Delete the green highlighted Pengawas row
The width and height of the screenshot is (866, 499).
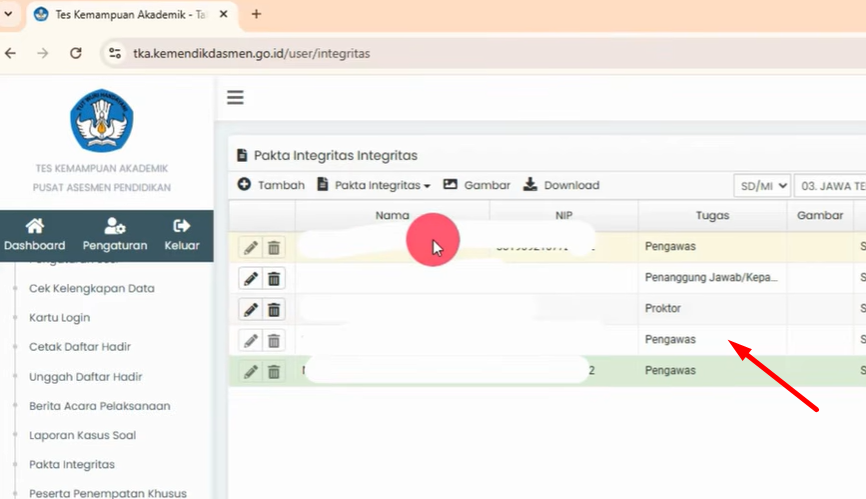click(274, 371)
